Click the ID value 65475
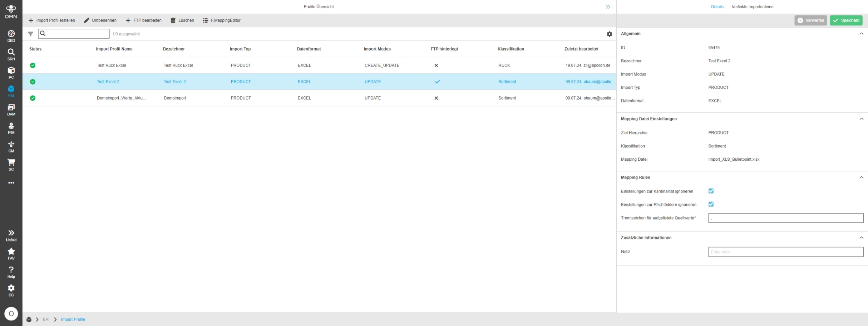This screenshot has height=326, width=868. pos(714,48)
